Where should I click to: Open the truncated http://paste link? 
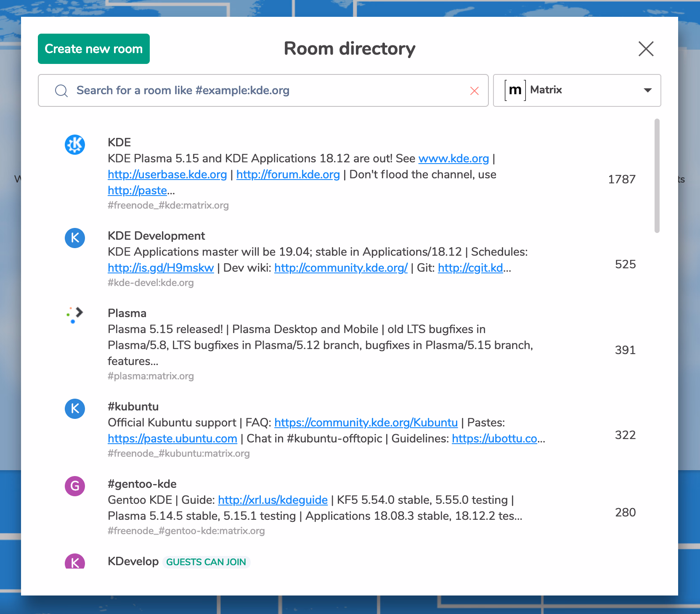138,191
